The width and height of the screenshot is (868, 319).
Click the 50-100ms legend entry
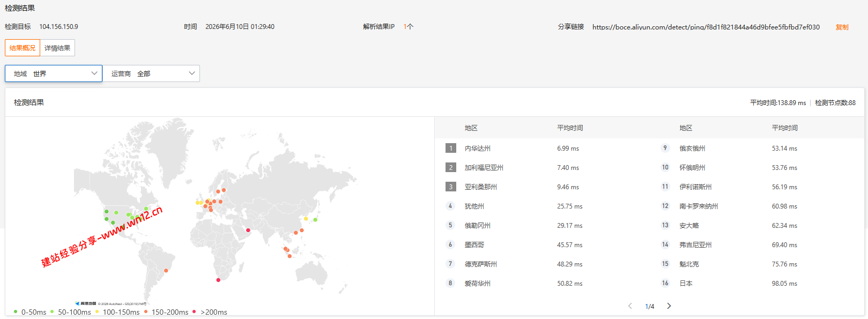[71, 312]
